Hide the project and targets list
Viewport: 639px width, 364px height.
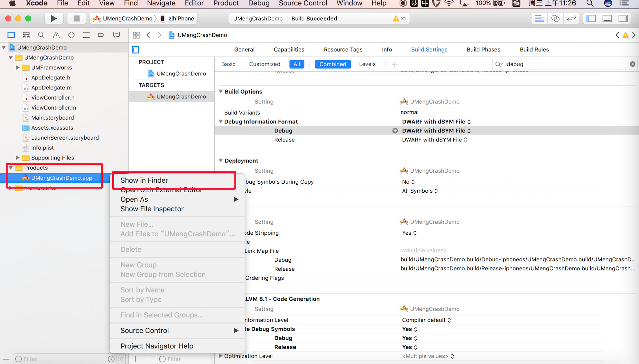coord(136,50)
